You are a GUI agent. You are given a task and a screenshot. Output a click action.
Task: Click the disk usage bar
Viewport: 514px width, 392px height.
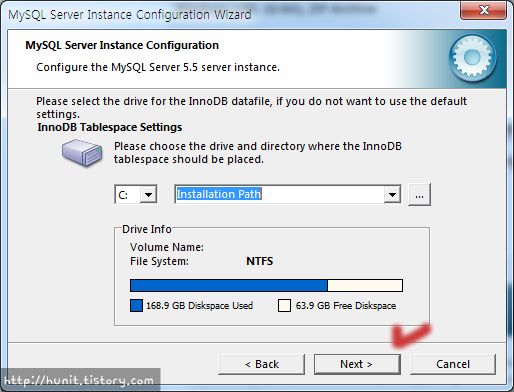[x=266, y=286]
